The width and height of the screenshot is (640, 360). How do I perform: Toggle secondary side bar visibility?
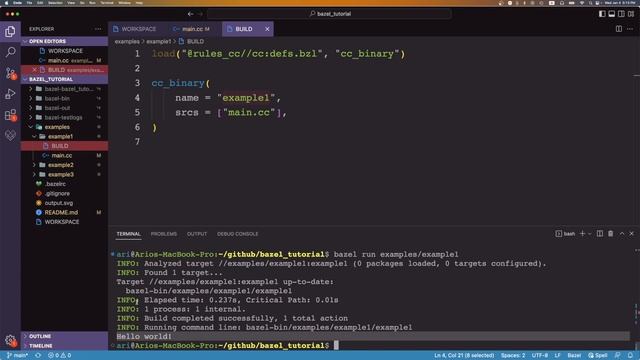pyautogui.click(x=621, y=14)
